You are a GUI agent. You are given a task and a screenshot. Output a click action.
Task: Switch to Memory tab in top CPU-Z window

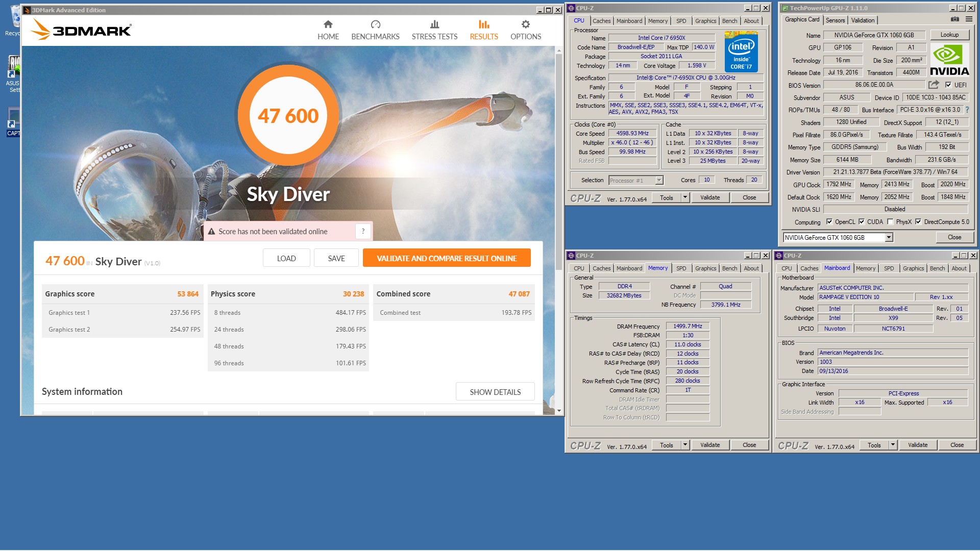pyautogui.click(x=657, y=21)
